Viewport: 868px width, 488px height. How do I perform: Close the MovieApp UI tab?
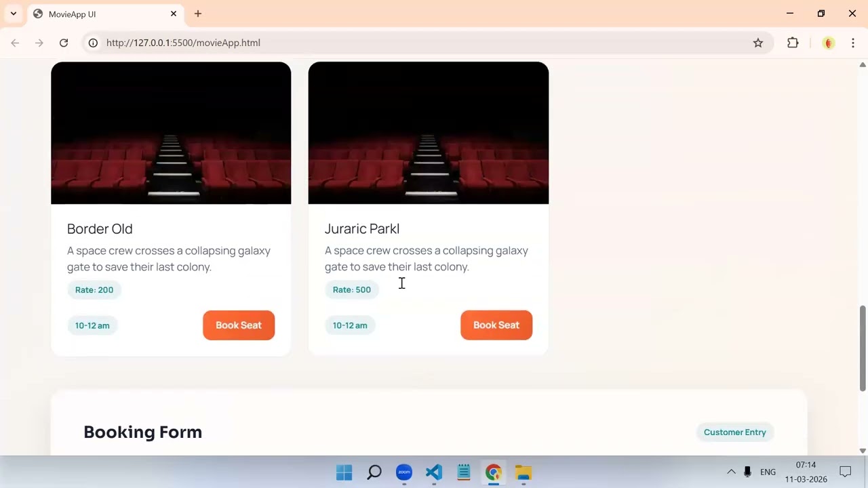point(174,14)
